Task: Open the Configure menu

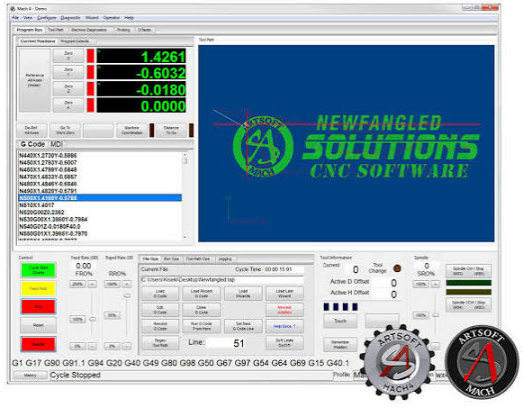Action: pyautogui.click(x=47, y=18)
